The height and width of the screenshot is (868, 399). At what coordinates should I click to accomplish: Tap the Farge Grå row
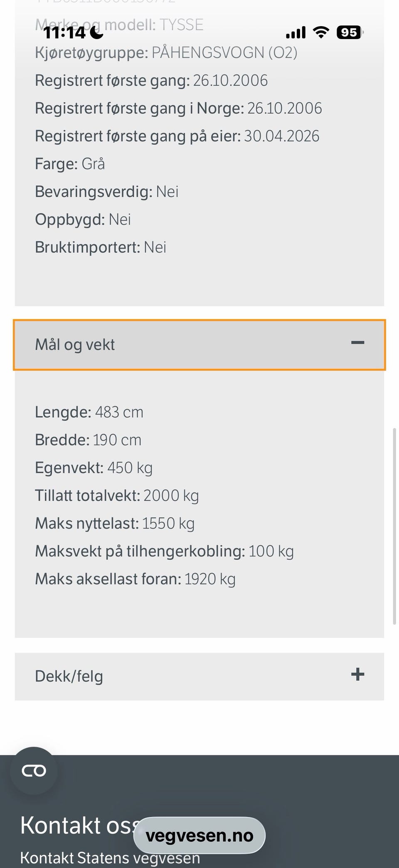pos(70,164)
